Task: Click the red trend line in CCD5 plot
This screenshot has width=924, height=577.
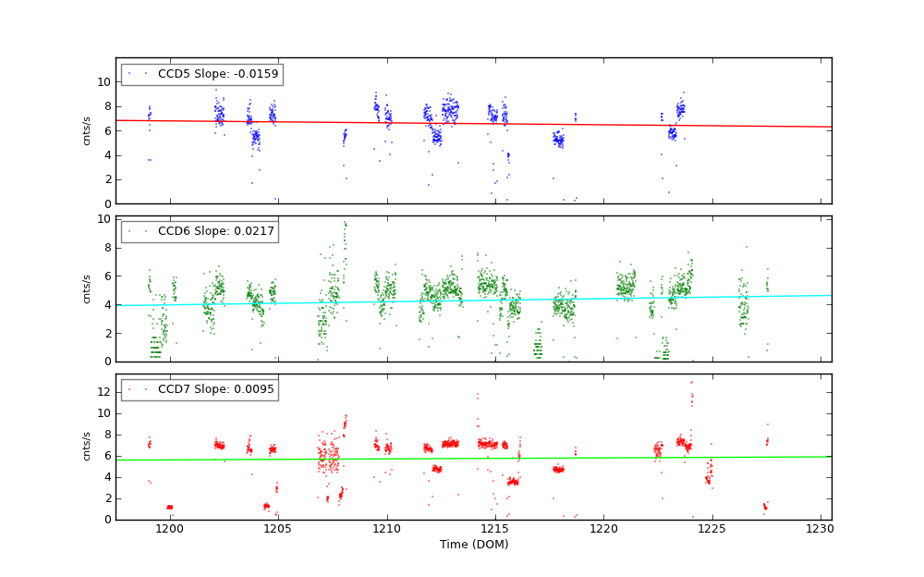Action: pyautogui.click(x=554, y=124)
